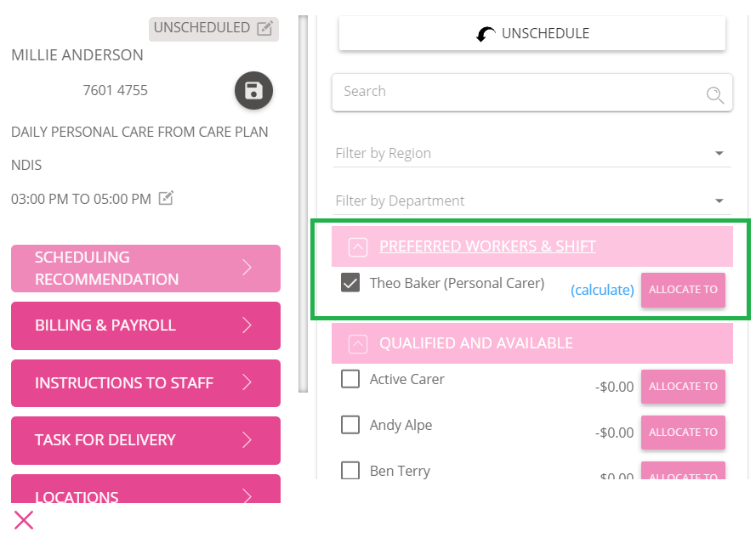Click the Unschedule arrow icon
The image size is (756, 543).
[x=486, y=34]
